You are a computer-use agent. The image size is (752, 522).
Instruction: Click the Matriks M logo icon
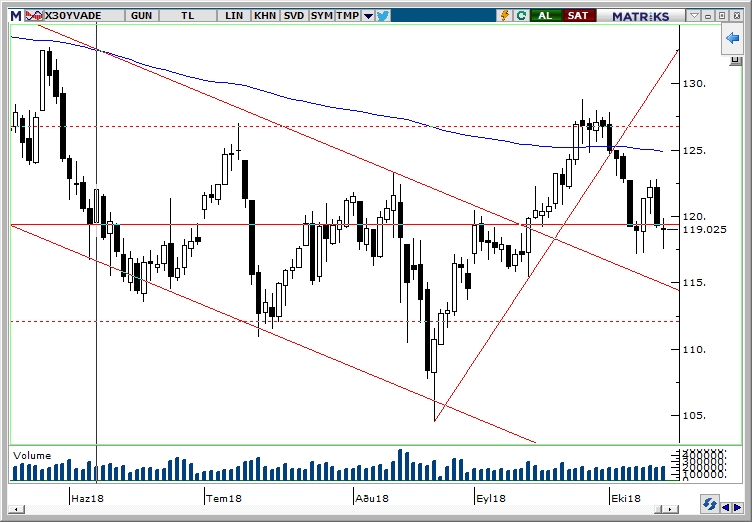pyautogui.click(x=16, y=16)
